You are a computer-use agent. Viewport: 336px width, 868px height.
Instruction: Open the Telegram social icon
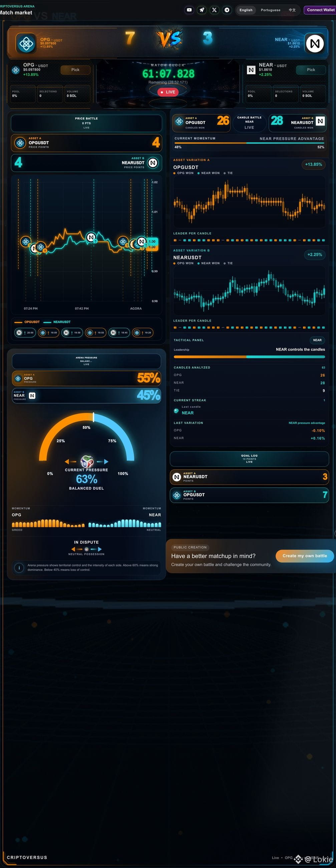click(227, 10)
